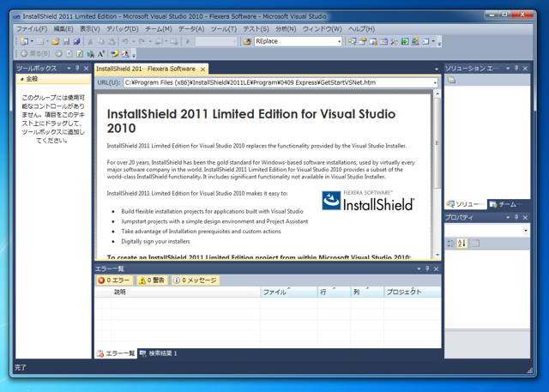
Task: Open the 編集(E) menu
Action: pos(63,29)
